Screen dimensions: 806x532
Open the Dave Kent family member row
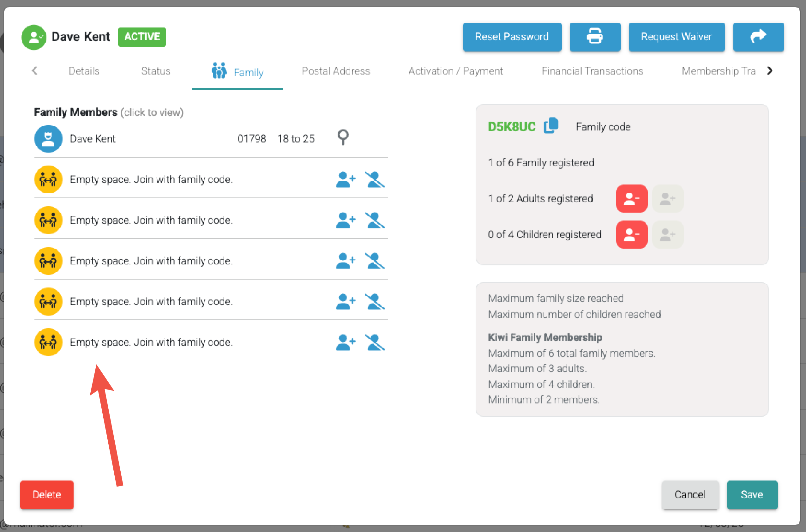tap(93, 139)
